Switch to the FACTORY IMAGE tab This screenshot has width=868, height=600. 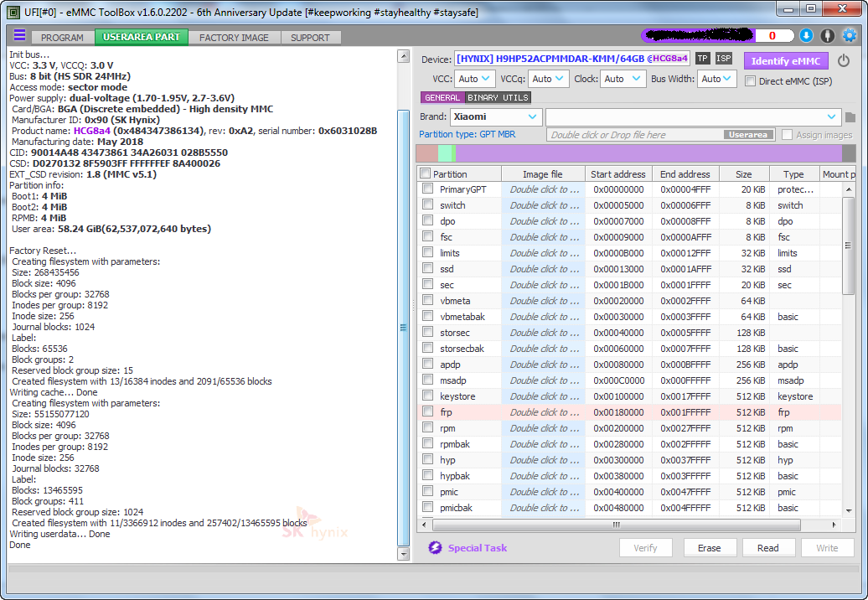(x=234, y=38)
